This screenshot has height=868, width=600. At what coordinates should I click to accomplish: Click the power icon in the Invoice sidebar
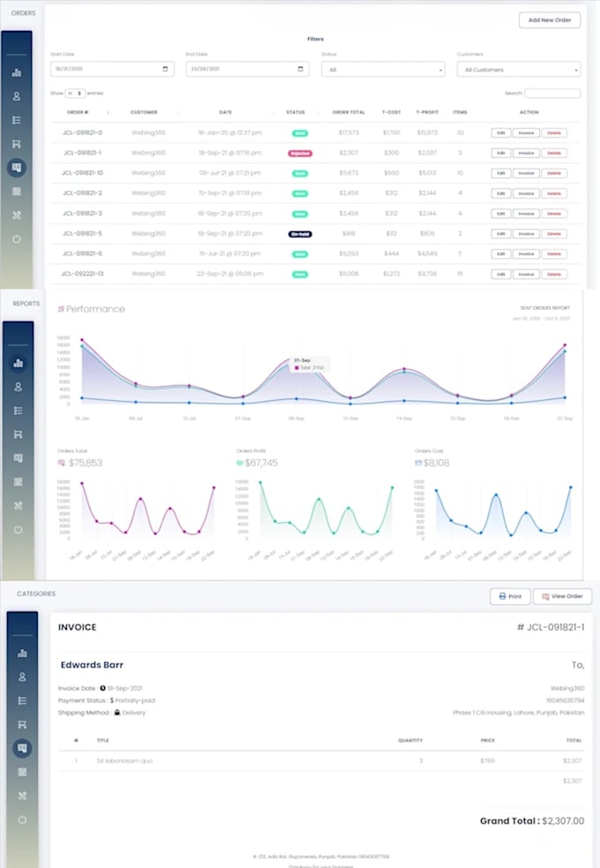pyautogui.click(x=22, y=819)
